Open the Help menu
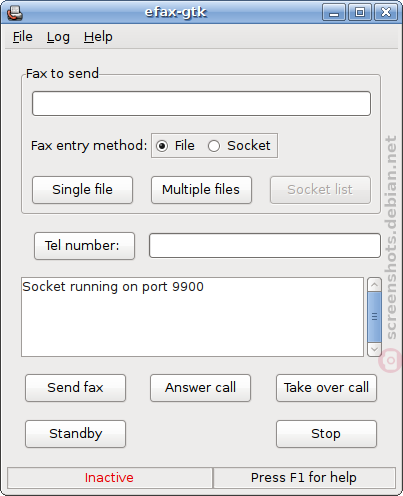403x496 pixels. click(98, 37)
